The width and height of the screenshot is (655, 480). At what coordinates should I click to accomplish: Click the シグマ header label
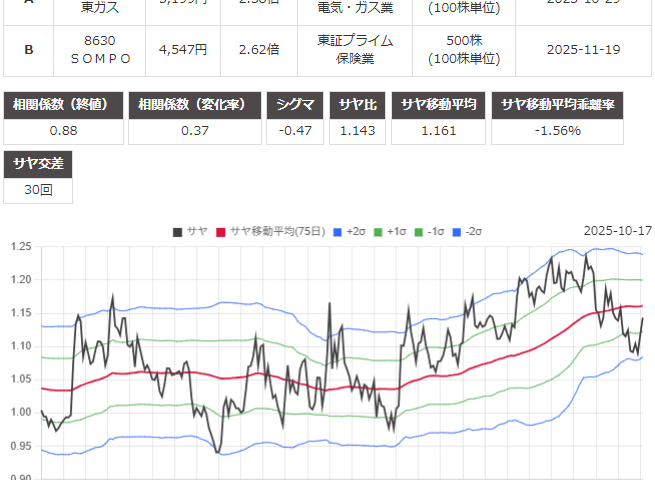click(293, 105)
